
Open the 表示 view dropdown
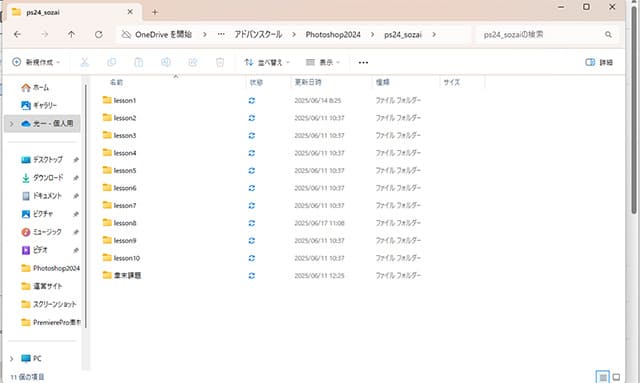point(322,62)
